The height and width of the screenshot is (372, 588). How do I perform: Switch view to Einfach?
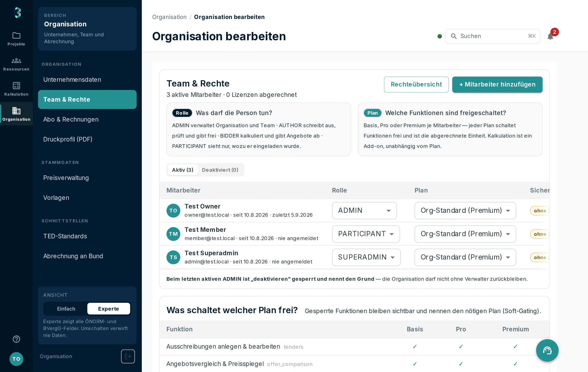(66, 309)
